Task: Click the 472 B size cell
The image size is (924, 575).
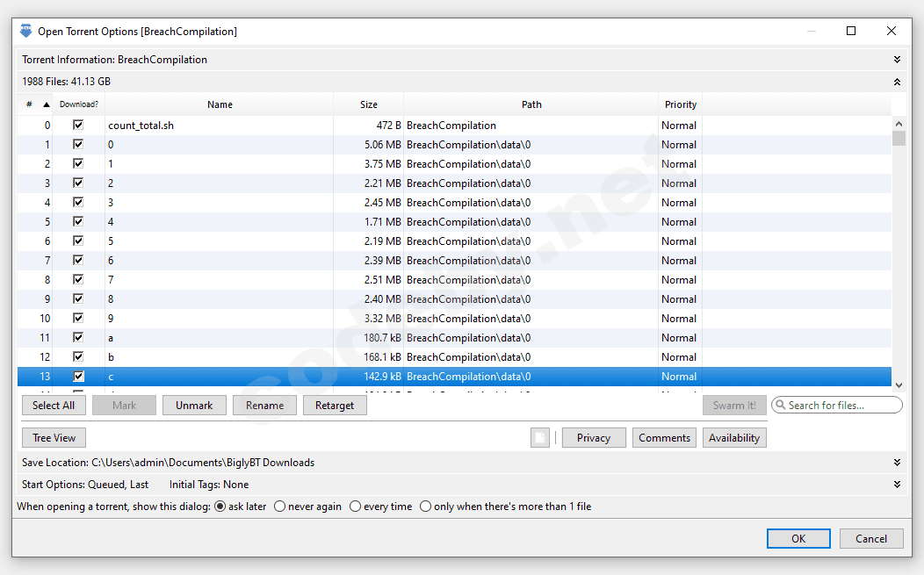Action: [x=389, y=126]
